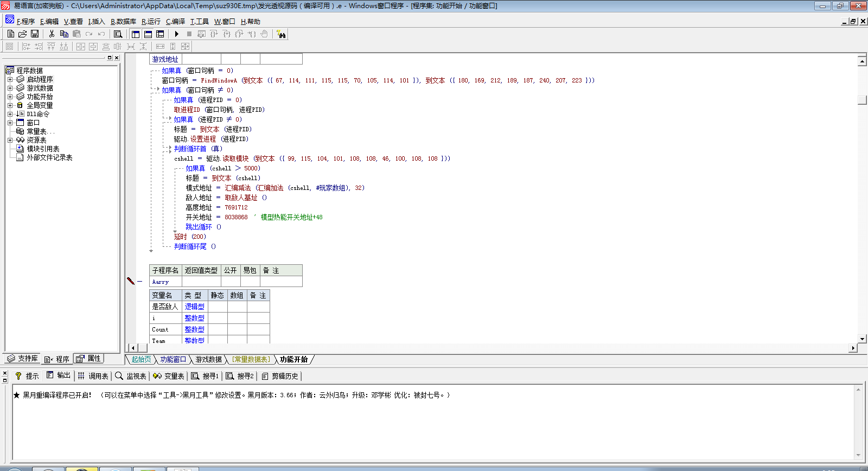The image size is (868, 471).
Task: Toggle the bottom status panel view button
Action: click(x=148, y=34)
